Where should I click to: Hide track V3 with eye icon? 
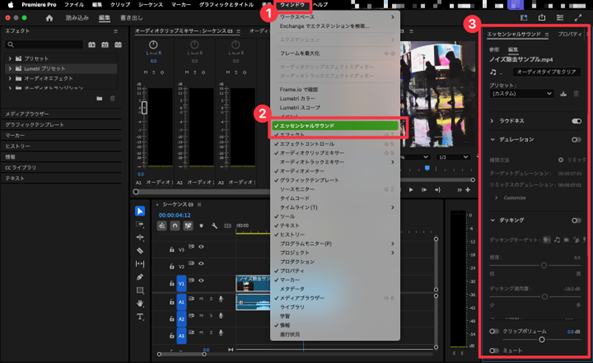[201, 247]
